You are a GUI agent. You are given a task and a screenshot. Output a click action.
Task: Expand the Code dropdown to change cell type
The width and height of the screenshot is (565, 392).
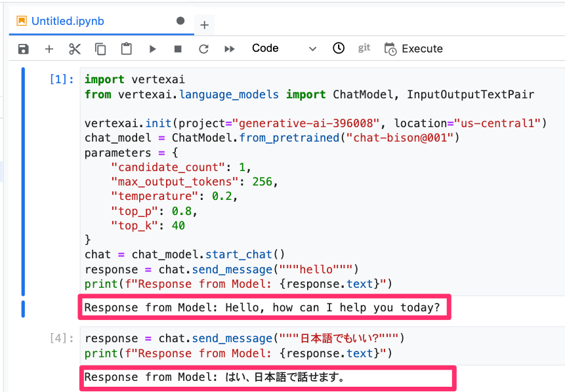coord(313,48)
